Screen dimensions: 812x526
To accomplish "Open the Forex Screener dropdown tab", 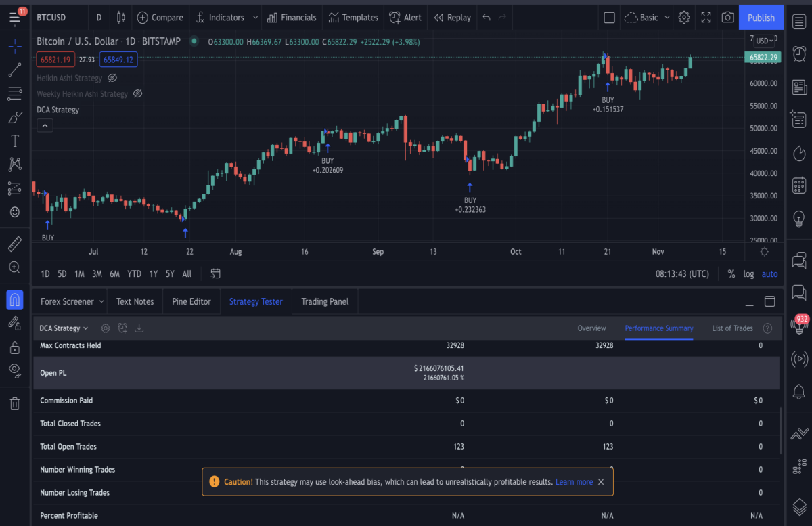I will click(72, 301).
